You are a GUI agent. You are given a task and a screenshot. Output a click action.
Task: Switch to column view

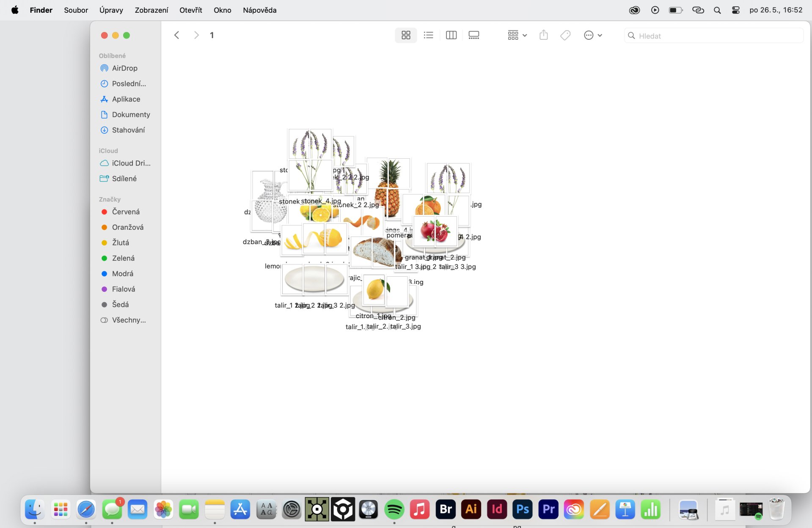[x=451, y=36]
